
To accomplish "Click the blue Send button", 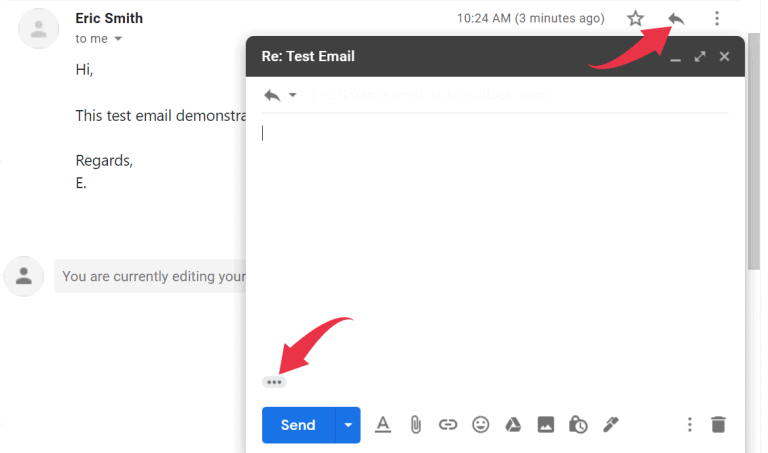I will (x=297, y=425).
